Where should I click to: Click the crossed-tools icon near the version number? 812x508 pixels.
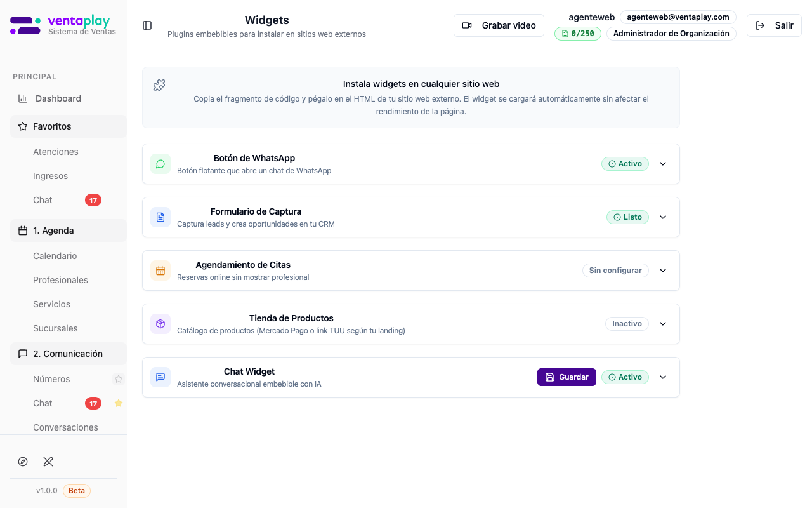[x=48, y=462]
